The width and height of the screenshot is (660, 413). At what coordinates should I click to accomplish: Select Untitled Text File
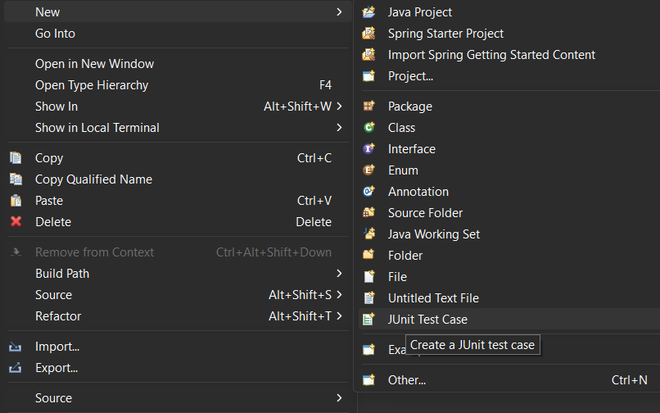pos(433,298)
